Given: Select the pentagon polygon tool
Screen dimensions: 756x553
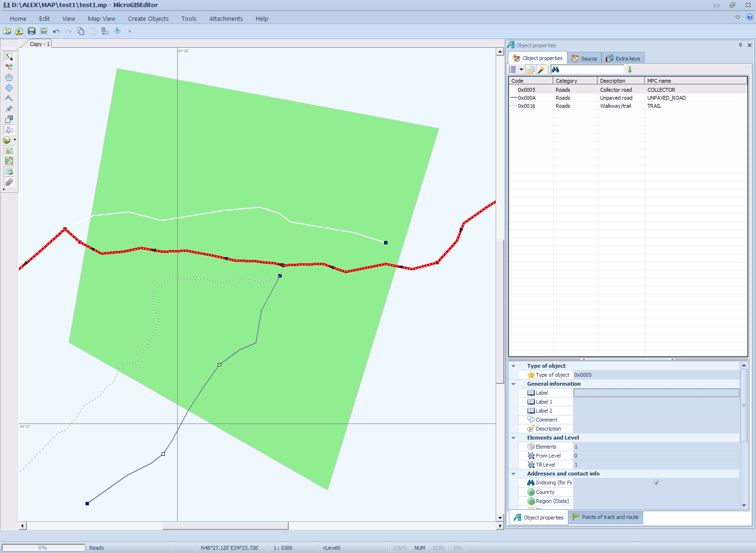Looking at the screenshot, I should coord(9,78).
